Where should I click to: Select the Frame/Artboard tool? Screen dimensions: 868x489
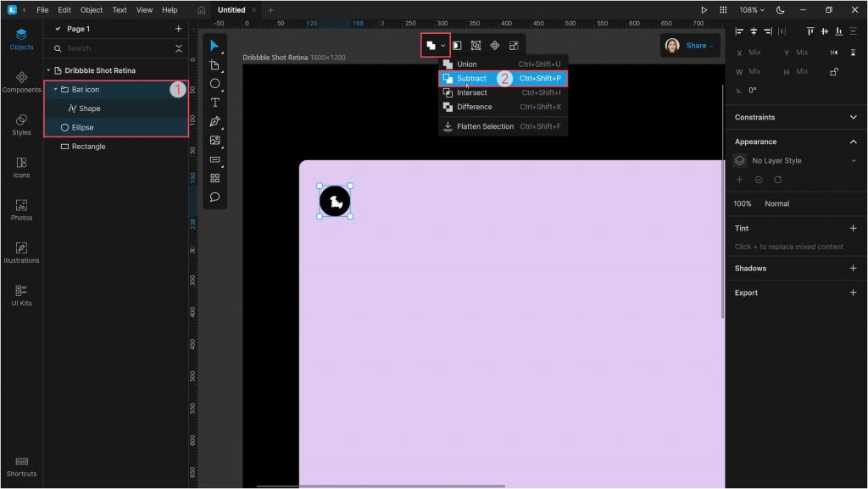pos(214,65)
